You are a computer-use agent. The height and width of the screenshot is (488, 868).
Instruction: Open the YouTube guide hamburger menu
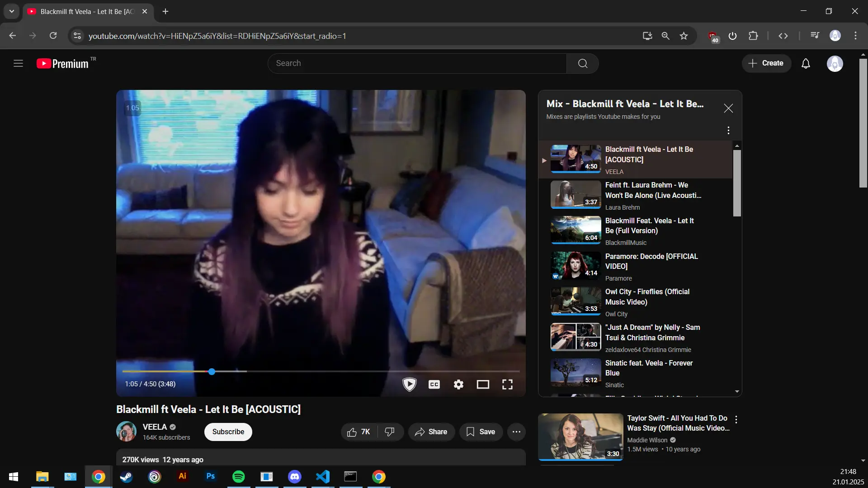18,63
